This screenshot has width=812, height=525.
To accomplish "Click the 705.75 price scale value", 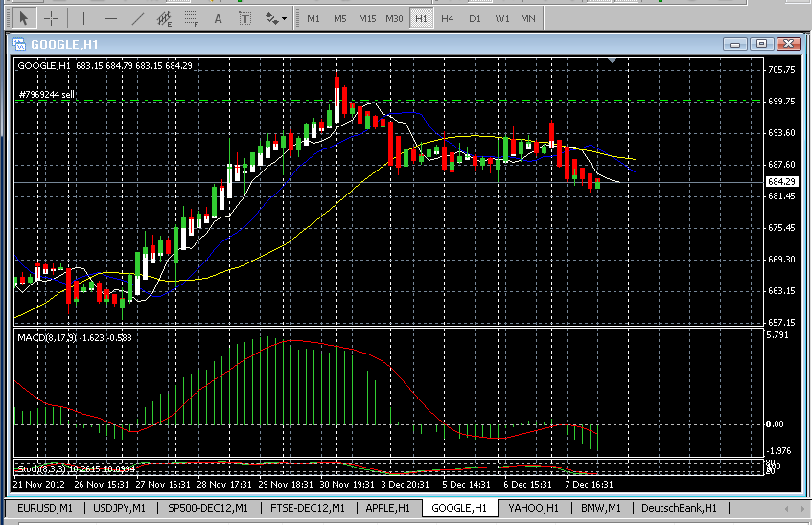I will pyautogui.click(x=781, y=69).
